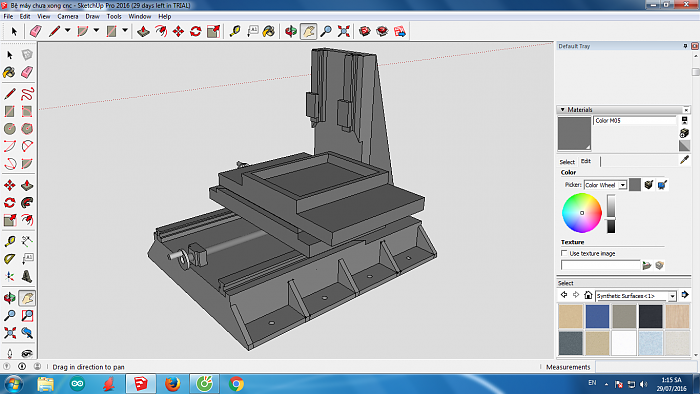Close the Materials panel
Screen dimensions: 700x394
[686, 110]
